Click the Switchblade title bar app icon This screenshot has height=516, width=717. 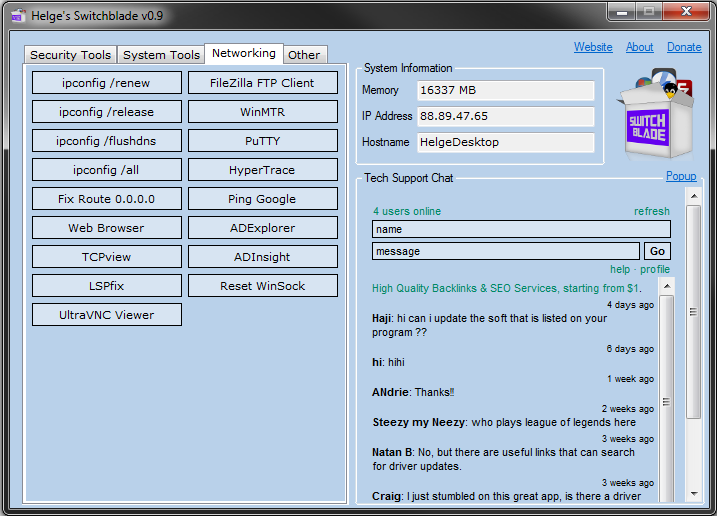tap(18, 16)
